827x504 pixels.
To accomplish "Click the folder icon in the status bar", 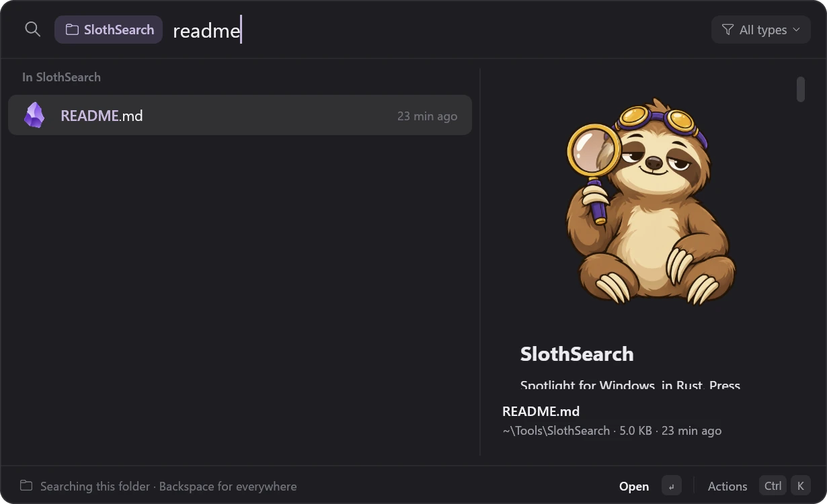I will click(x=26, y=485).
